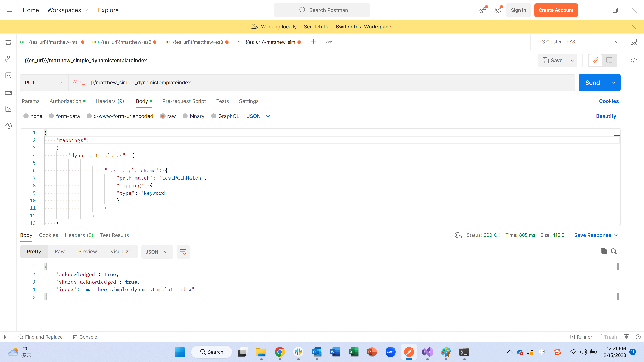Click the request URL input field
644x362 pixels.
point(322,82)
